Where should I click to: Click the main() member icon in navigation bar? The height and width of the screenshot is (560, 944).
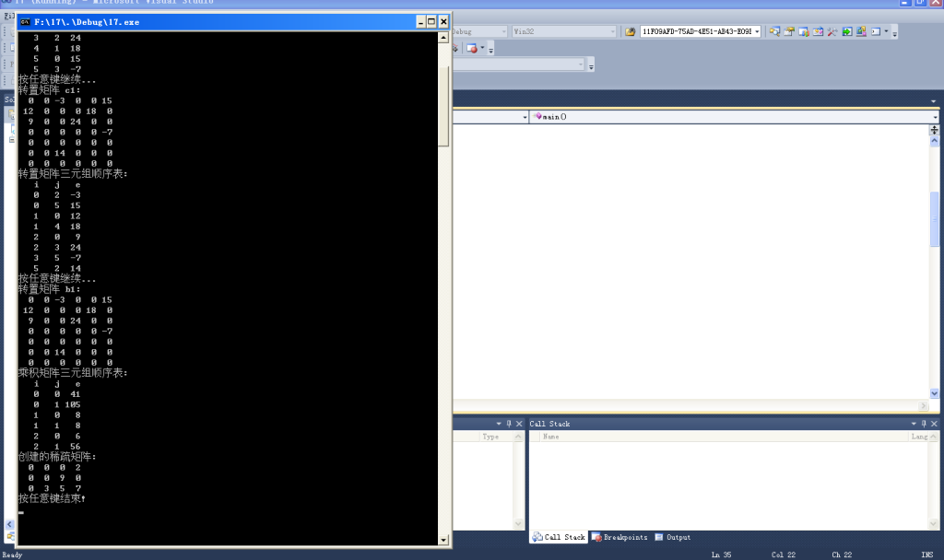click(x=538, y=117)
